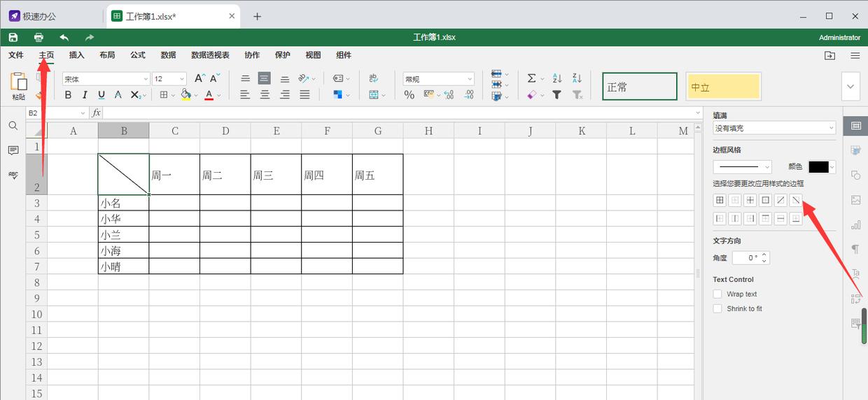Enable the Shrink to fit checkbox
The image size is (868, 400).
pyautogui.click(x=717, y=308)
